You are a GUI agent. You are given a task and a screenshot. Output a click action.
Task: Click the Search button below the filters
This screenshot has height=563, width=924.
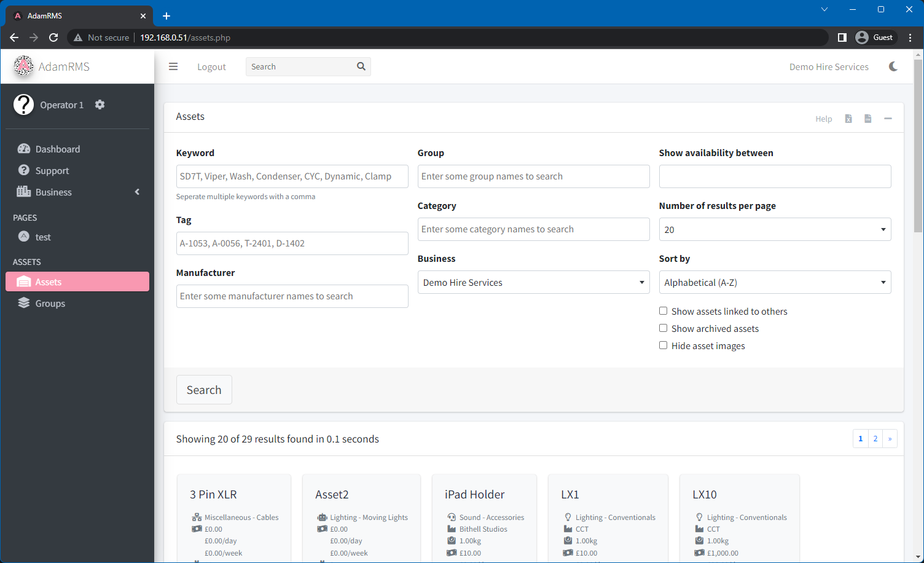204,389
